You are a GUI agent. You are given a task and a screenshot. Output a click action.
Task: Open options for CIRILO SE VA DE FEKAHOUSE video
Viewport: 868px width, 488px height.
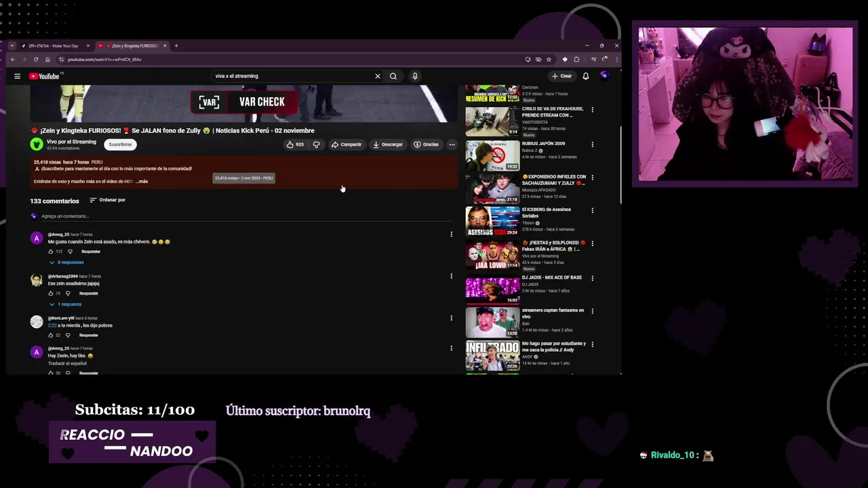592,110
